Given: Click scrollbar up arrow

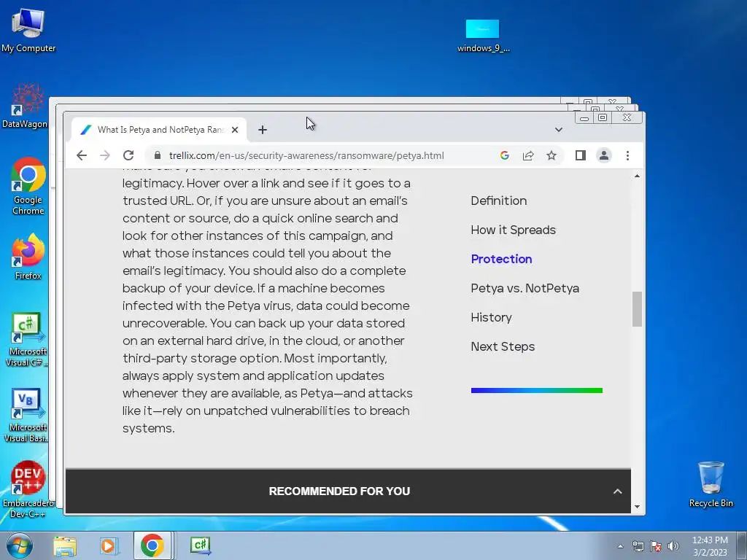Looking at the screenshot, I should (x=637, y=176).
